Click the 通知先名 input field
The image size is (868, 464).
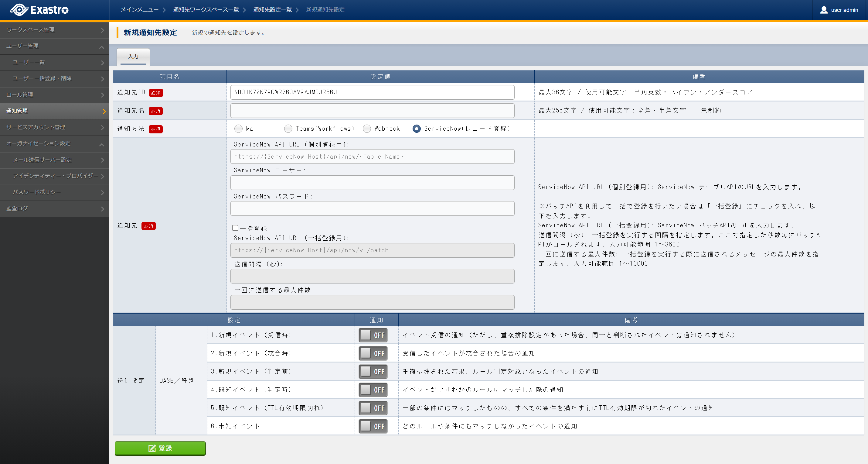tap(372, 111)
